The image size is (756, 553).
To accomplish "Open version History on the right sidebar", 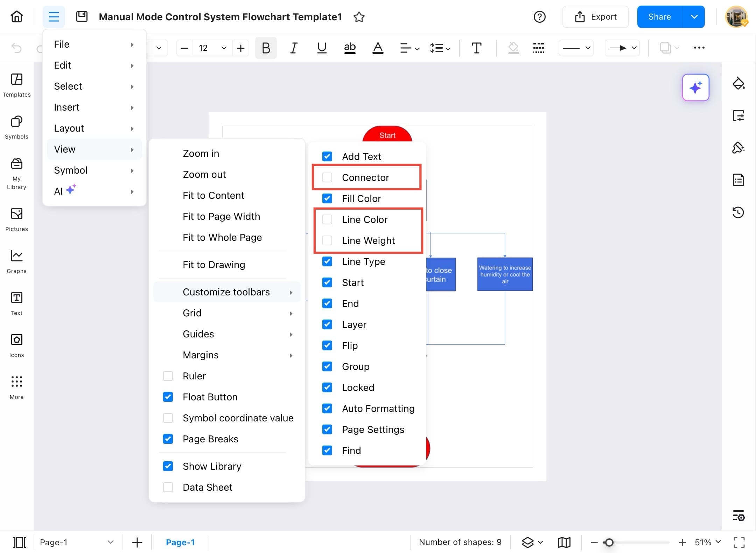I will pyautogui.click(x=739, y=212).
